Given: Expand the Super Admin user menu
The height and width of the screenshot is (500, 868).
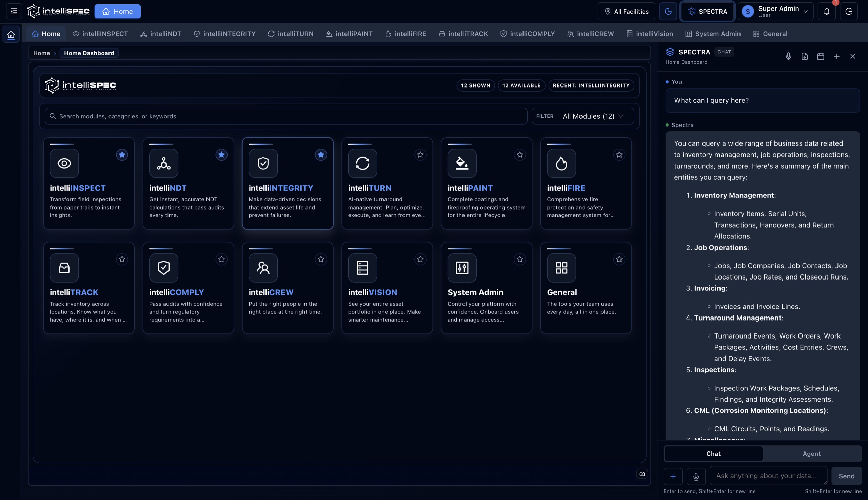Looking at the screenshot, I should pyautogui.click(x=775, y=11).
